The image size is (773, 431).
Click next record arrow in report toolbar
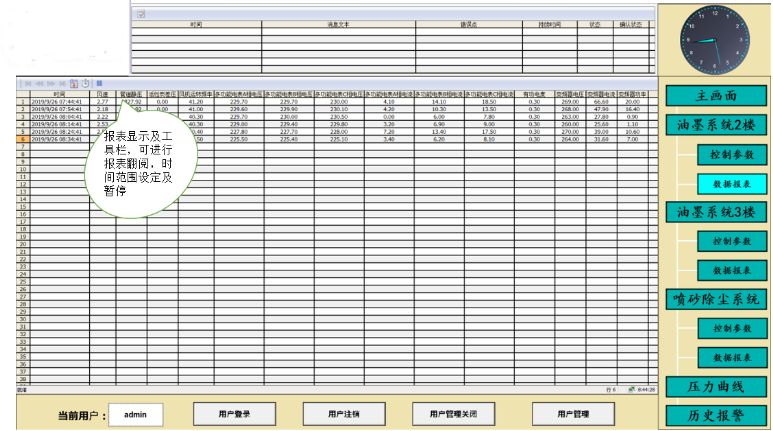[x=48, y=83]
